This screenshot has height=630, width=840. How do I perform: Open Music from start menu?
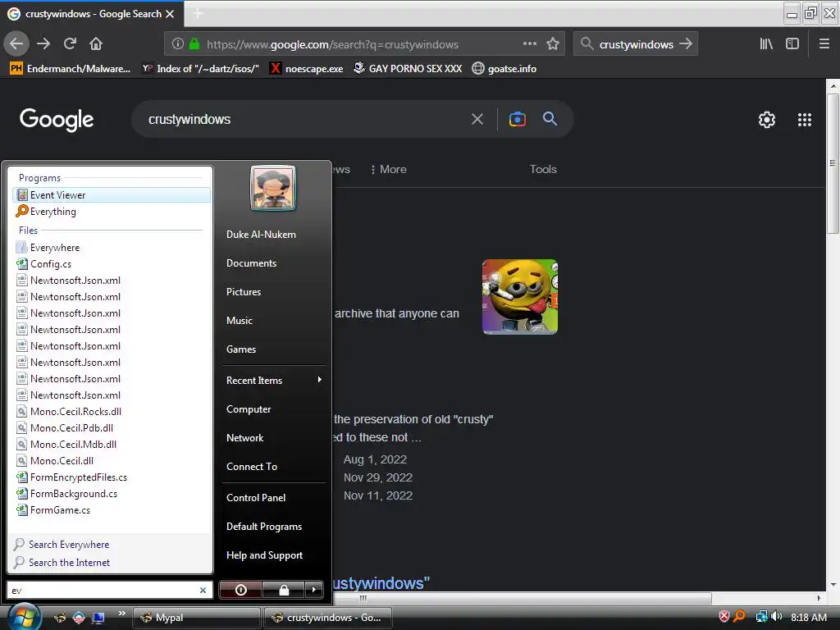(x=240, y=321)
